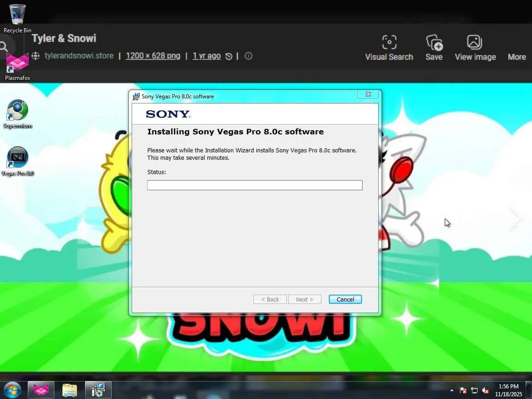The width and height of the screenshot is (532, 399).
Task: Cancel the Sony Vegas installation
Action: (345, 299)
